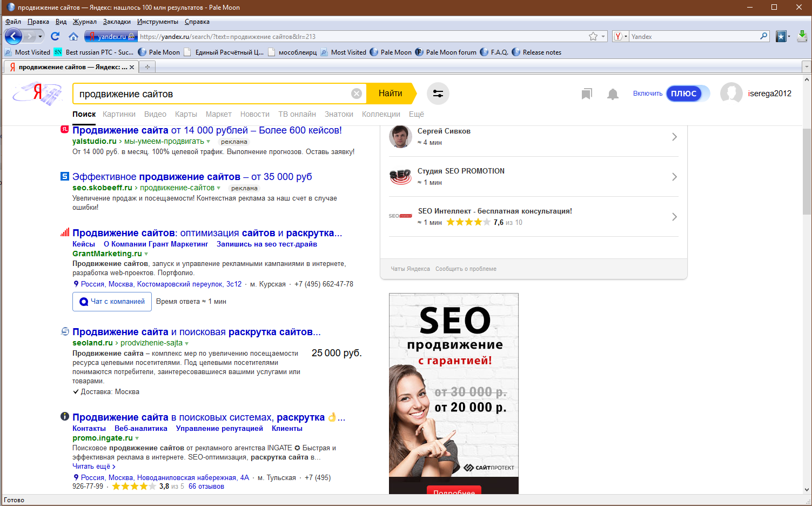Viewport: 812px width, 506px height.
Task: Open the search engine selector dropdown
Action: [x=620, y=36]
